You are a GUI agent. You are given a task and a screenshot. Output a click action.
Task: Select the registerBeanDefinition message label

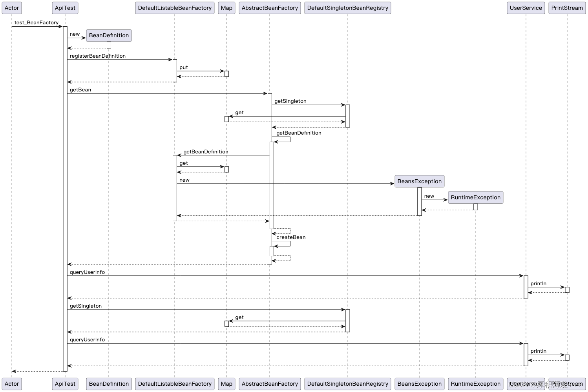98,56
